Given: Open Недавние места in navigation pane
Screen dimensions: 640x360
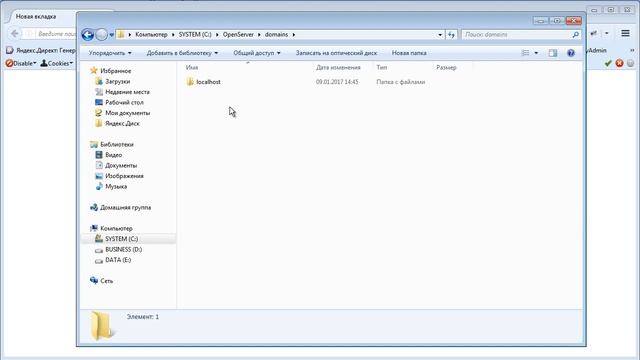Looking at the screenshot, I should (x=127, y=92).
